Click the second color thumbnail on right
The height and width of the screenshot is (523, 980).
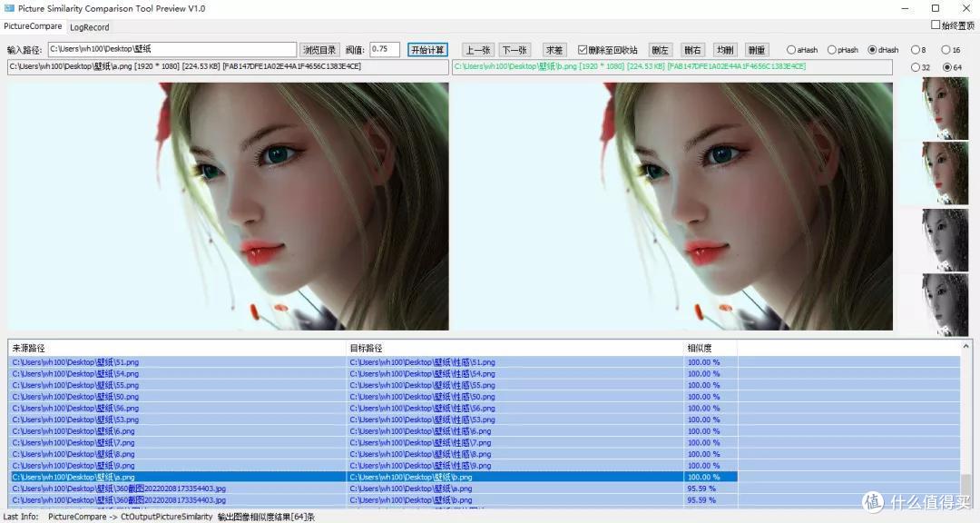[935, 173]
